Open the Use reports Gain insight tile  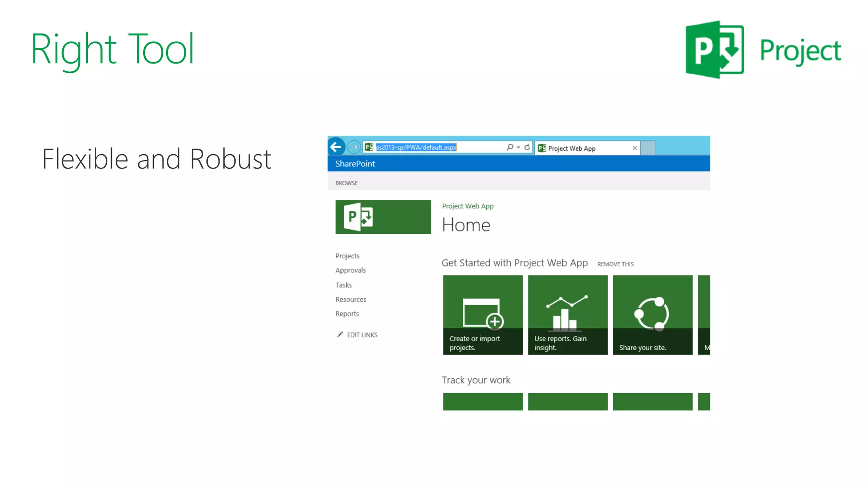(568, 315)
